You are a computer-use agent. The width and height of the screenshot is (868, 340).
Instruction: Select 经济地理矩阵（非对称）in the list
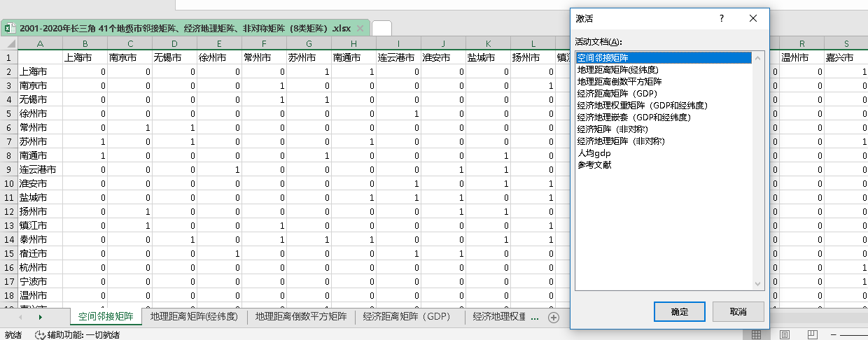pyautogui.click(x=663, y=141)
